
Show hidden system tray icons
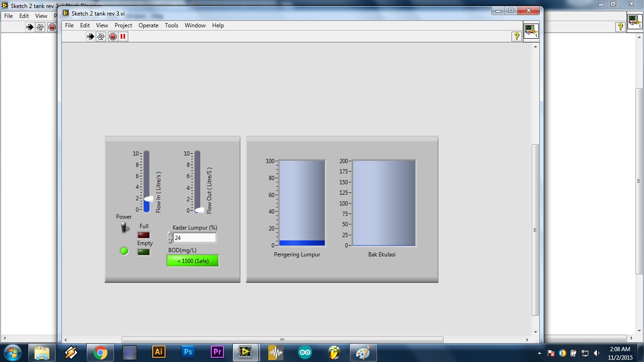(540, 353)
